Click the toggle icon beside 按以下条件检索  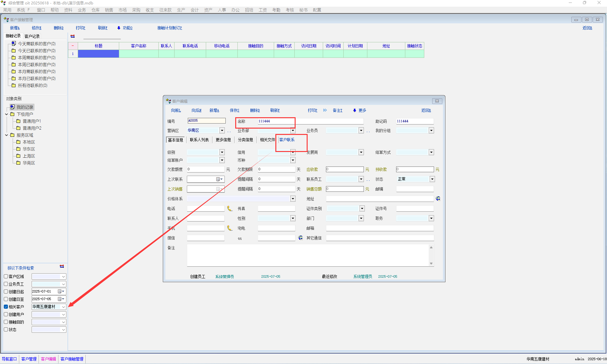(x=62, y=266)
